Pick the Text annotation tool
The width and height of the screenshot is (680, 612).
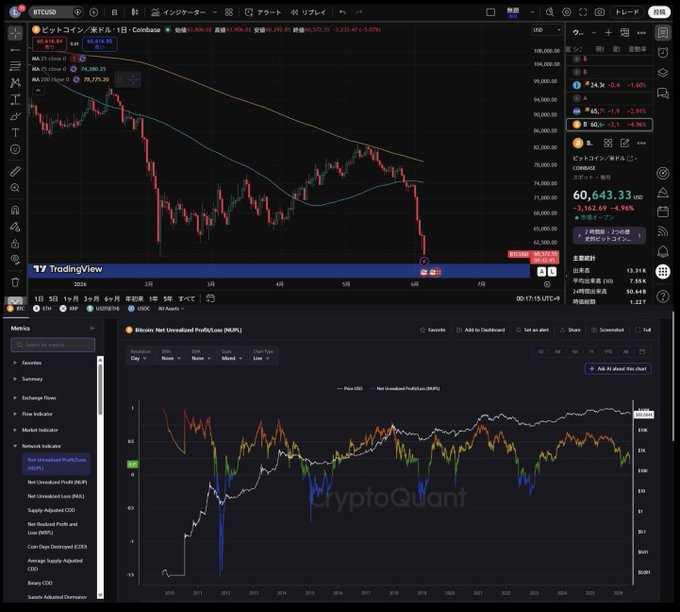[15, 133]
